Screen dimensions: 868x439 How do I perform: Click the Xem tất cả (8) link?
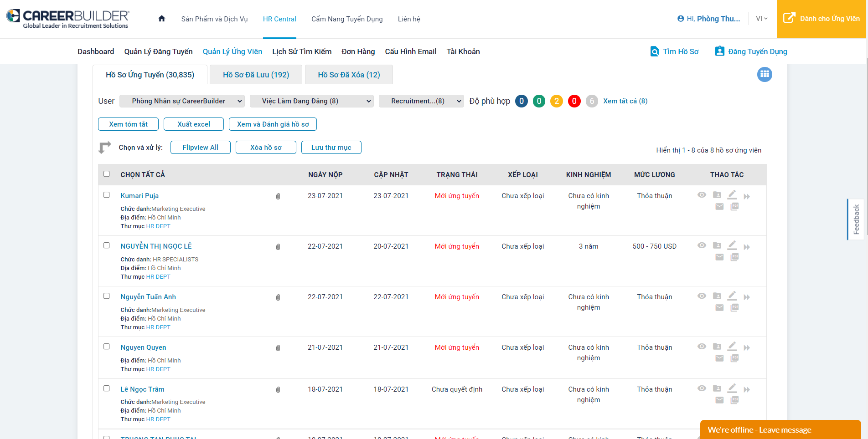point(625,101)
